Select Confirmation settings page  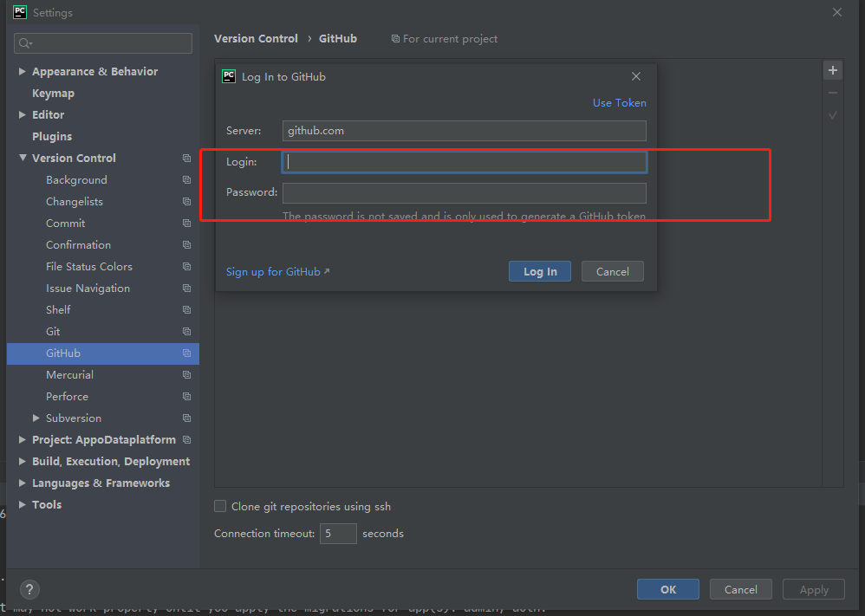pyautogui.click(x=78, y=245)
